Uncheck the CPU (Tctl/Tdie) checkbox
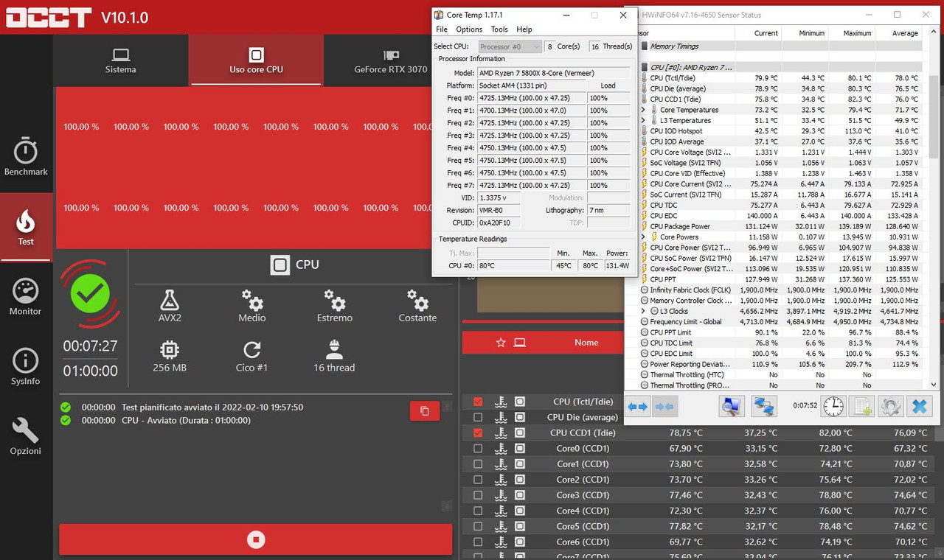 [478, 402]
